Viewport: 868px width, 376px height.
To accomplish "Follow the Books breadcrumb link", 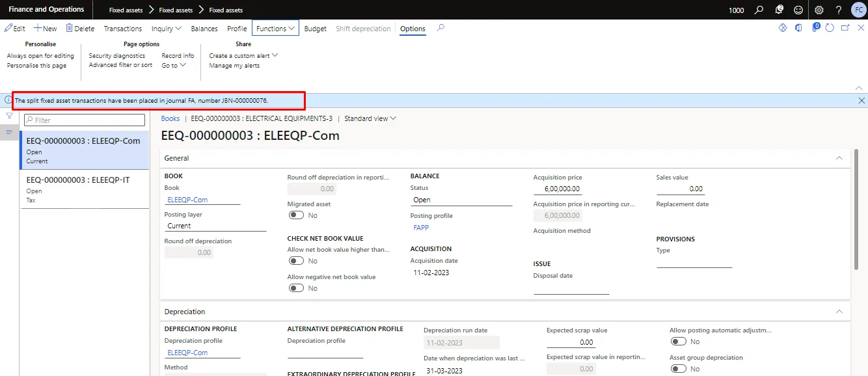I will point(170,118).
